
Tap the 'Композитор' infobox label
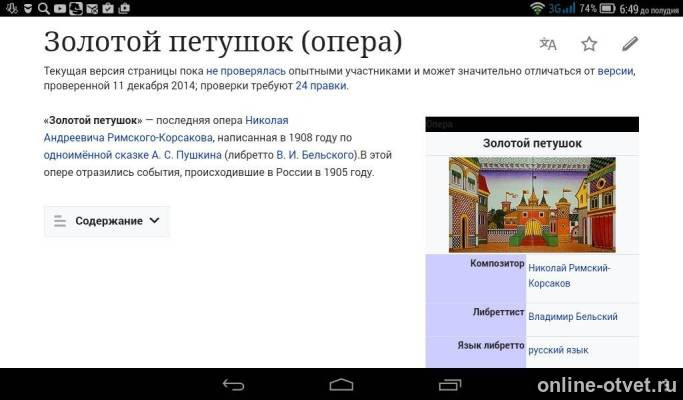(x=497, y=264)
